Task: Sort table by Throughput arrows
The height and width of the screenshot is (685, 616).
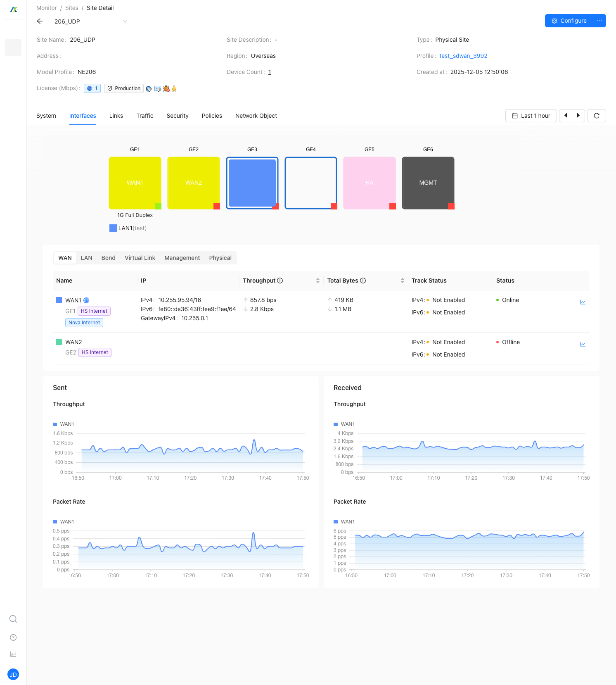Action: (x=318, y=281)
